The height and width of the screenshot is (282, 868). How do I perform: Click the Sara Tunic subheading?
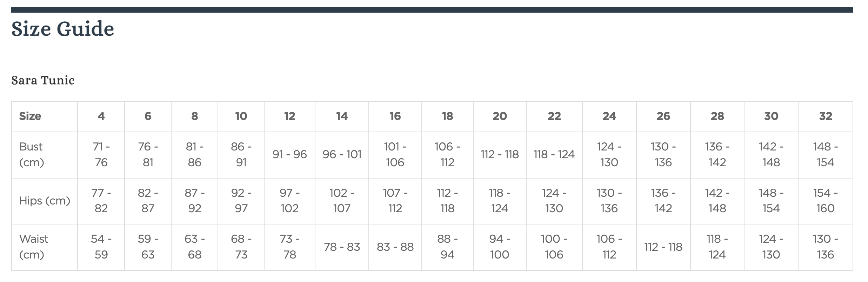coord(43,80)
